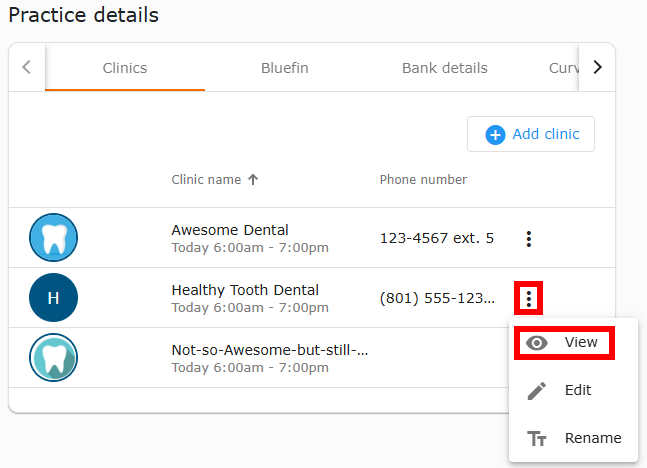647x468 pixels.
Task: Open Awesome Dental's three-dot options menu
Action: 529,239
